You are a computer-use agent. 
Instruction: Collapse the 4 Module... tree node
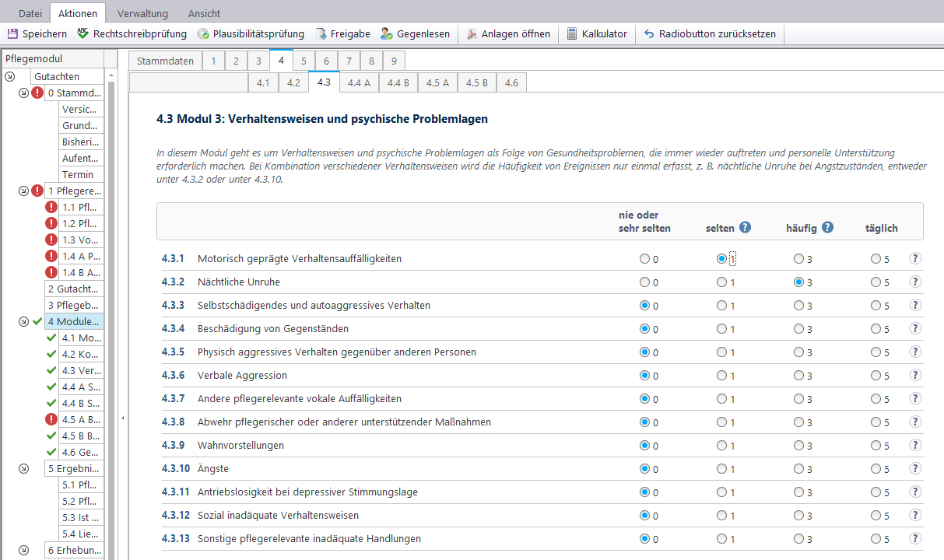(x=24, y=322)
